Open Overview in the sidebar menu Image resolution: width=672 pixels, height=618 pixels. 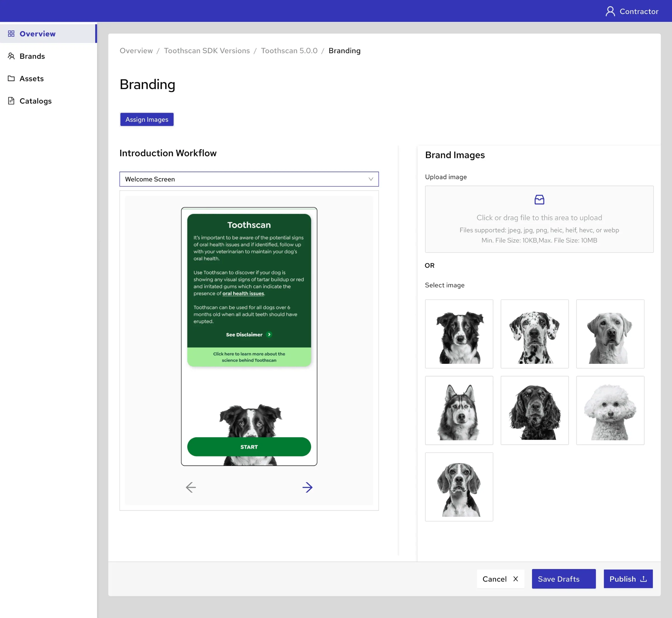click(48, 34)
